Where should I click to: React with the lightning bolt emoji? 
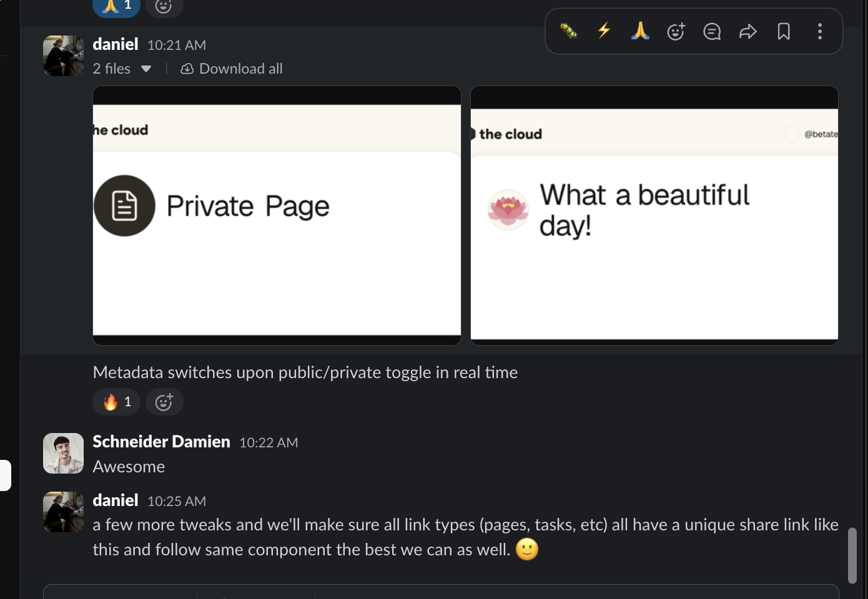coord(604,31)
